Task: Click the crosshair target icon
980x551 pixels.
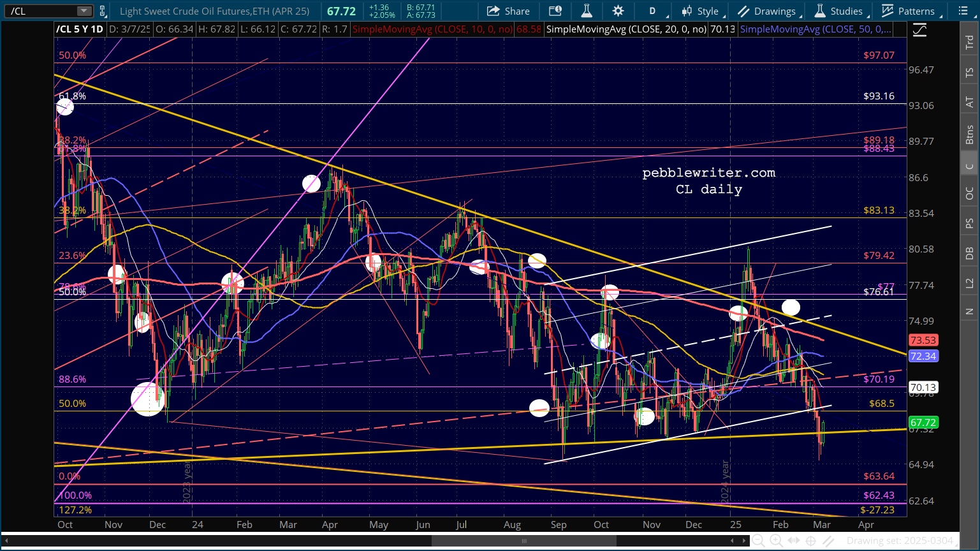Action: click(810, 541)
